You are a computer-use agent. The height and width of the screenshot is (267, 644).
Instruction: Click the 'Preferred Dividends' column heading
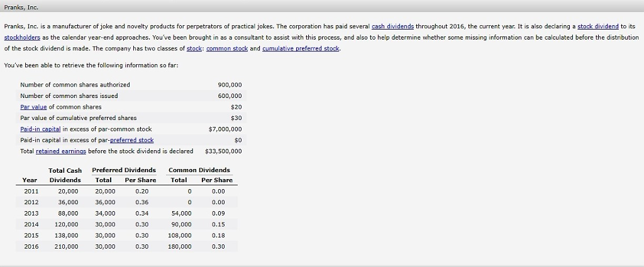point(124,170)
